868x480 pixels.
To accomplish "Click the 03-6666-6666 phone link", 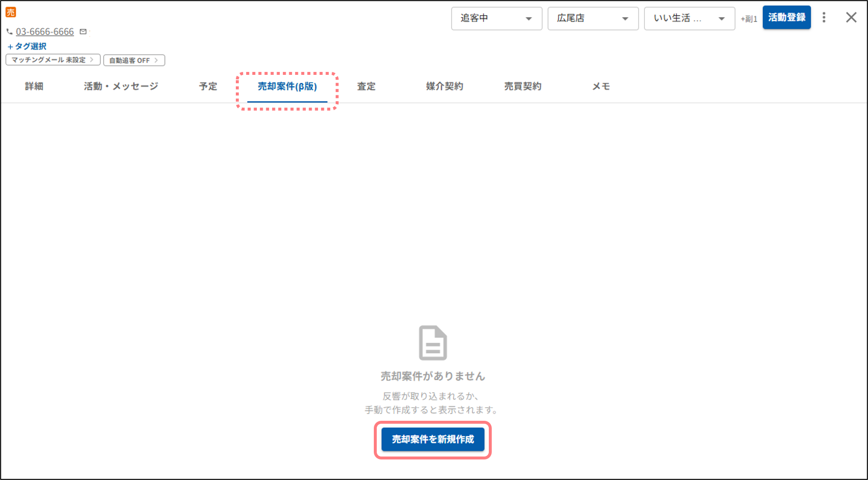I will [x=45, y=32].
